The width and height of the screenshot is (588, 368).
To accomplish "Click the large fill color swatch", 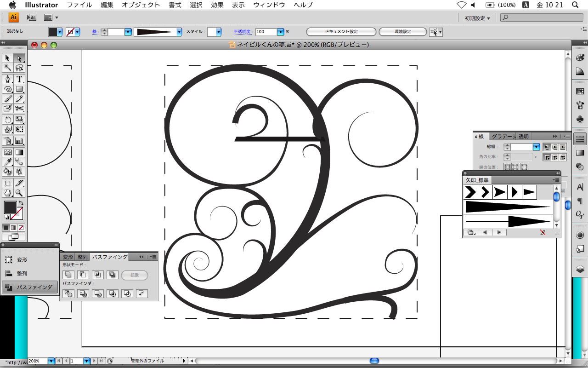I will [10, 207].
